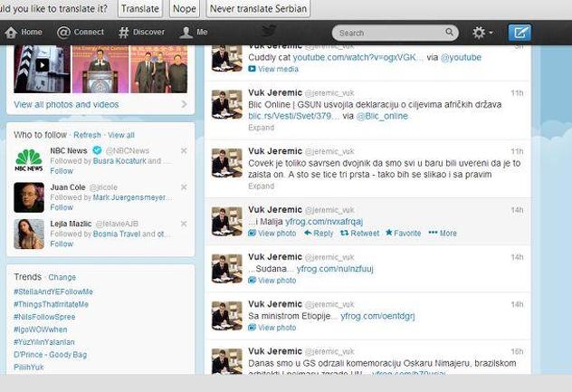
Task: Click the search magnifier icon
Action: coord(450,32)
